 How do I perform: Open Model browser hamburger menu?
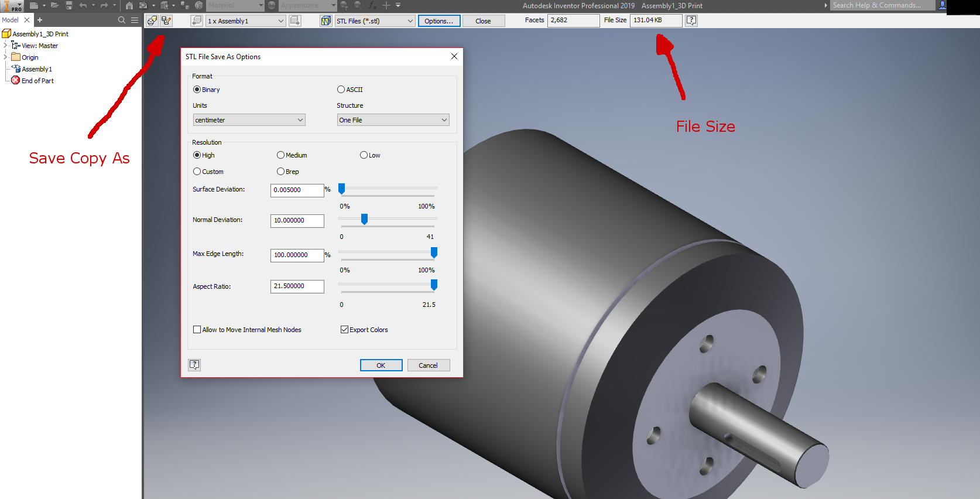[x=135, y=20]
